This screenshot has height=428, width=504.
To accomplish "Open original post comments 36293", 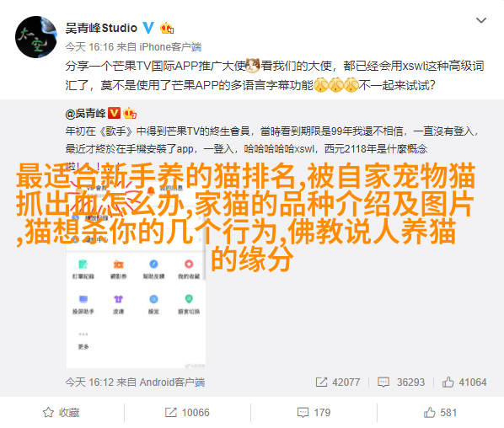I will 401,382.
